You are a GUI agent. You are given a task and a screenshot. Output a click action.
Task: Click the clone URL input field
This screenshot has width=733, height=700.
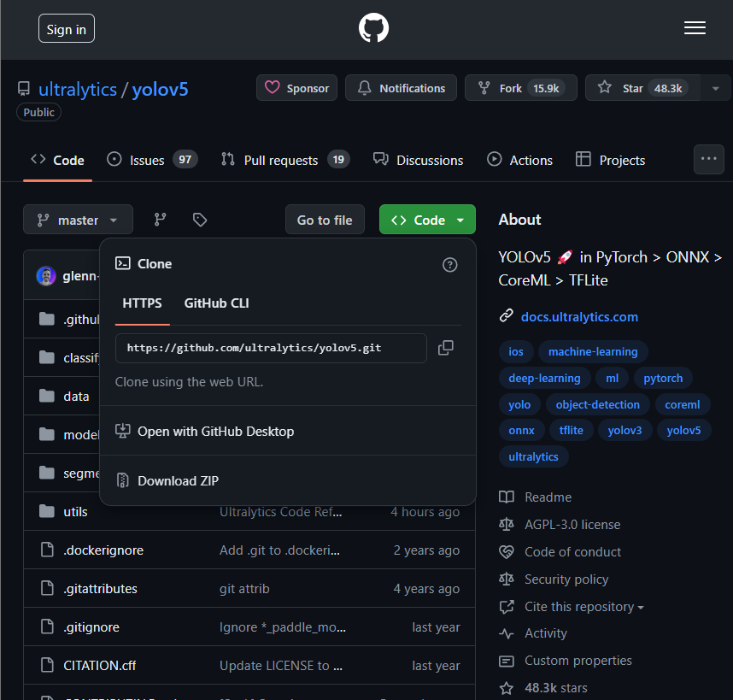(x=271, y=348)
